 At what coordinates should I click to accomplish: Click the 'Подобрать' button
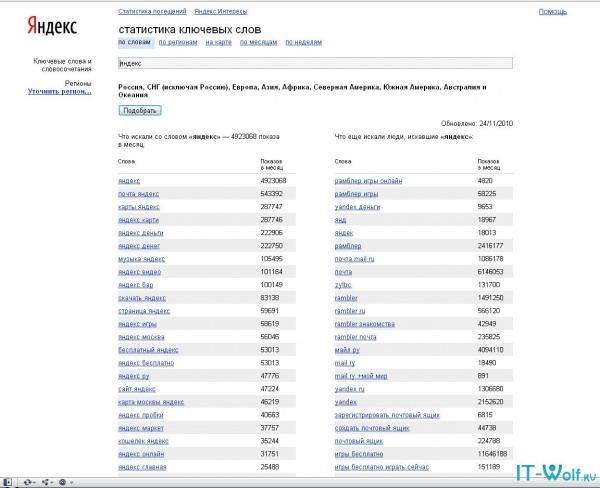140,111
